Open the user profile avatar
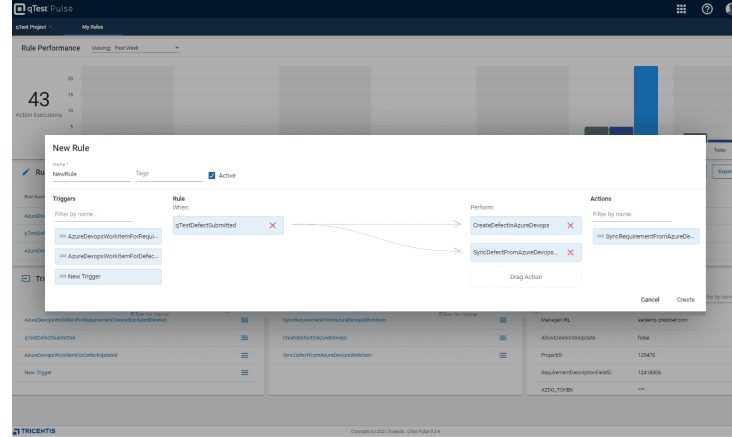Viewport: 732px width, 437px height. [x=728, y=9]
